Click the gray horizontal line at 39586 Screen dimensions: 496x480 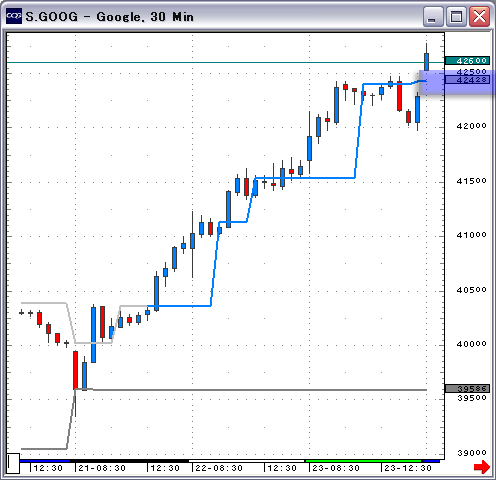251,390
